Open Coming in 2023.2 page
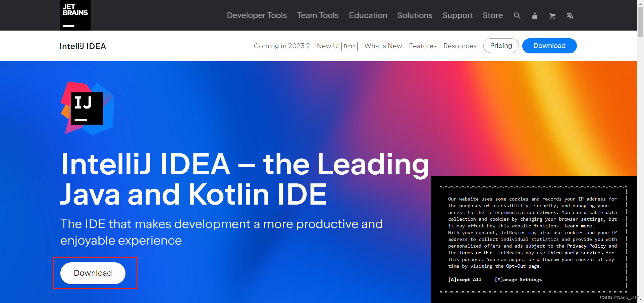644x303 pixels. click(x=282, y=46)
